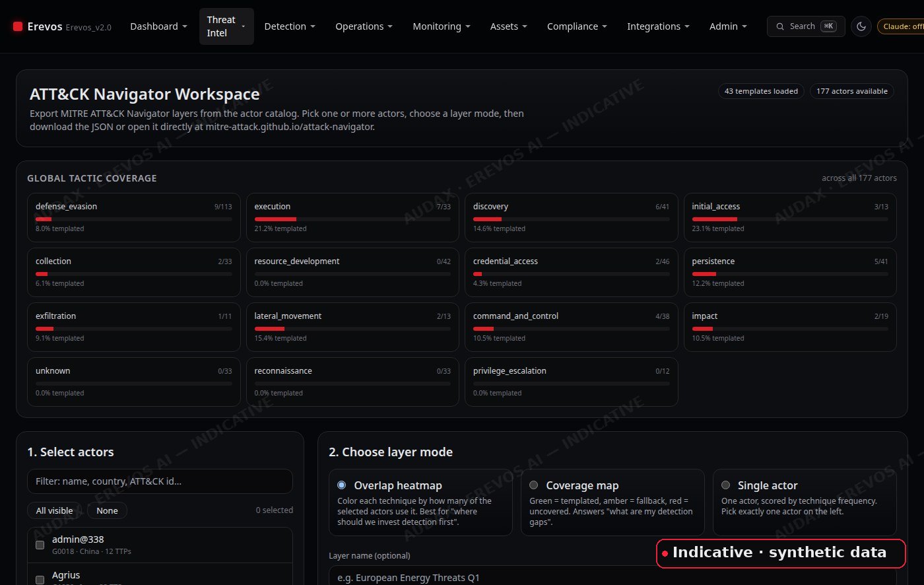
Task: Click the command_and_control tactic card
Action: click(572, 327)
